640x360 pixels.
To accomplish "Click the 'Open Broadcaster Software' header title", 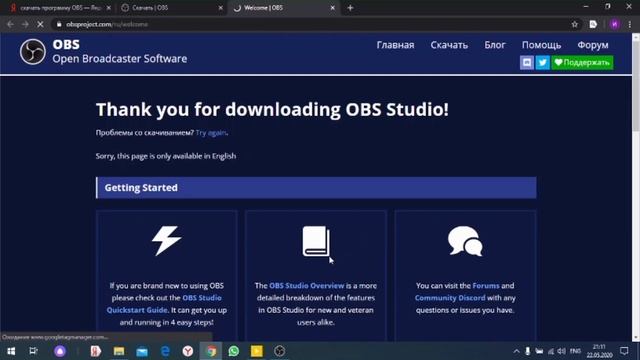I will (x=120, y=59).
